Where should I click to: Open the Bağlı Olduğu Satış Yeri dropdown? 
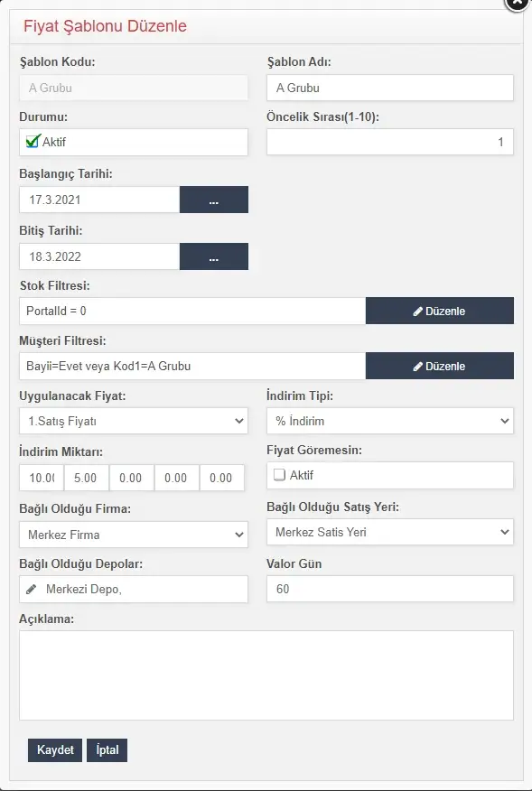pos(390,532)
